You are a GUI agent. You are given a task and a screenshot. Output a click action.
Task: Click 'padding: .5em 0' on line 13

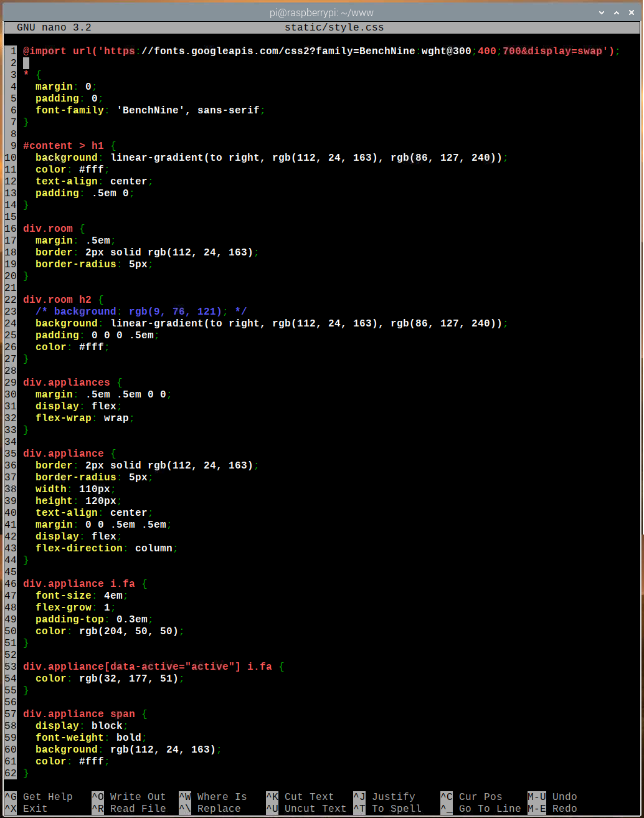click(85, 193)
